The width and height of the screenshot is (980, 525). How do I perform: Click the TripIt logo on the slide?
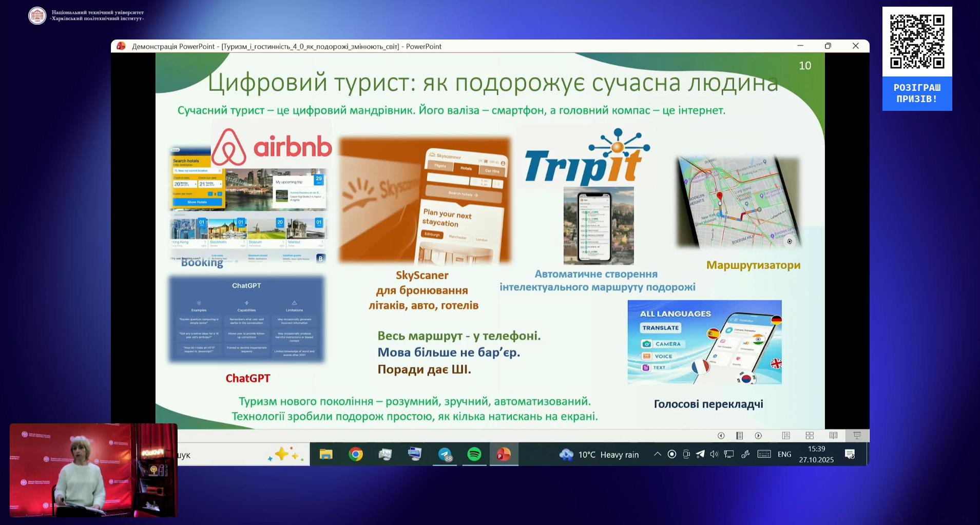(586, 156)
